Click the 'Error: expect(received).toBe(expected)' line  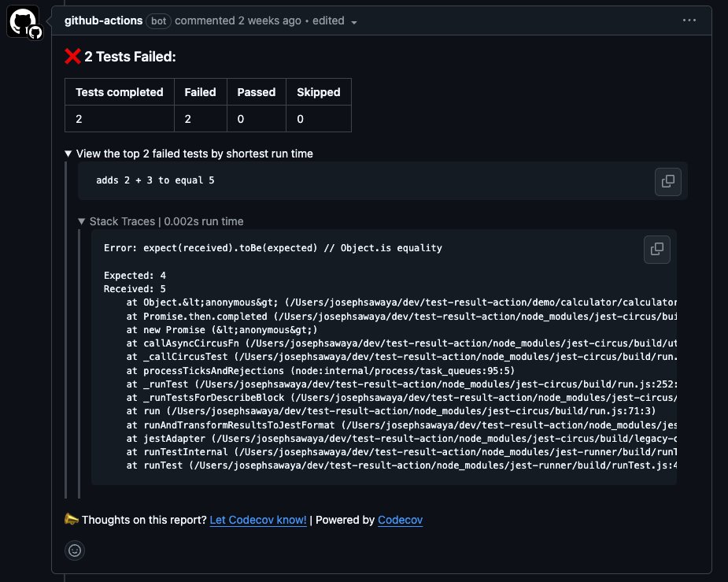(x=272, y=248)
